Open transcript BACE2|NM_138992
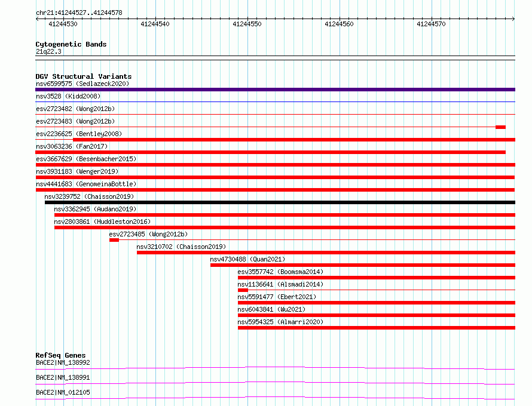This screenshot has width=532, height=406. click(63, 362)
